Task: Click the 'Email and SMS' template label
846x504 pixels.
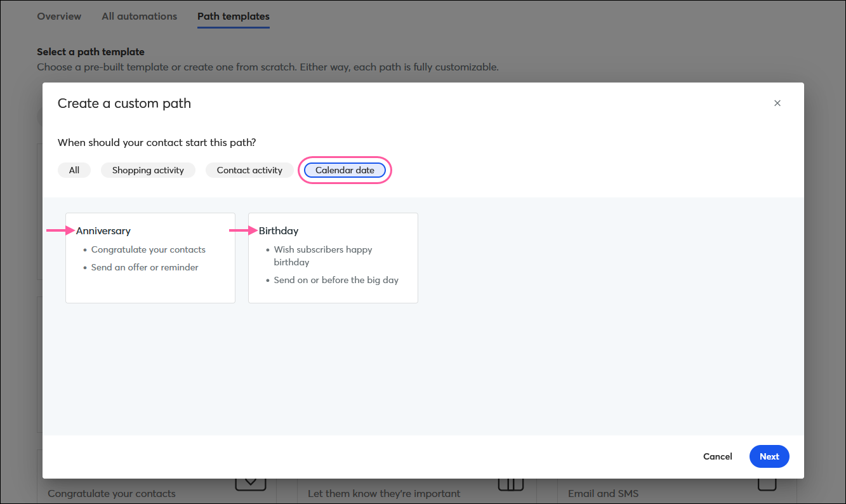Action: pos(603,494)
